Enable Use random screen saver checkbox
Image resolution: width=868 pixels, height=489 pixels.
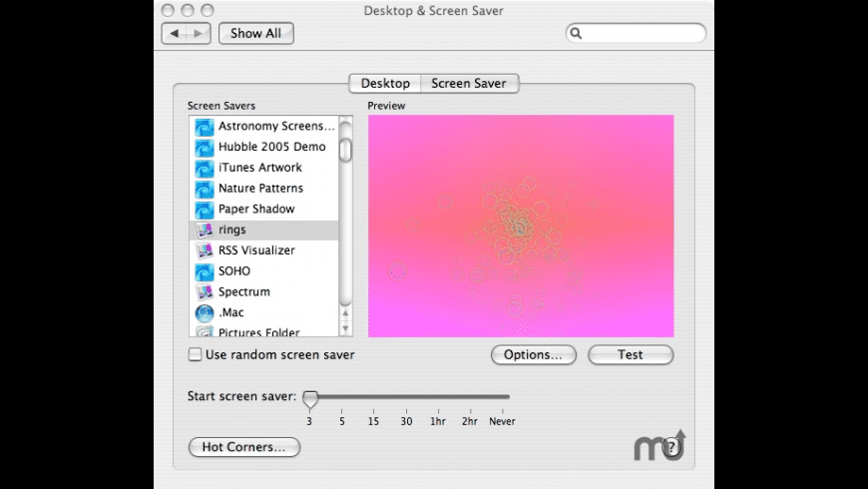pyautogui.click(x=195, y=354)
